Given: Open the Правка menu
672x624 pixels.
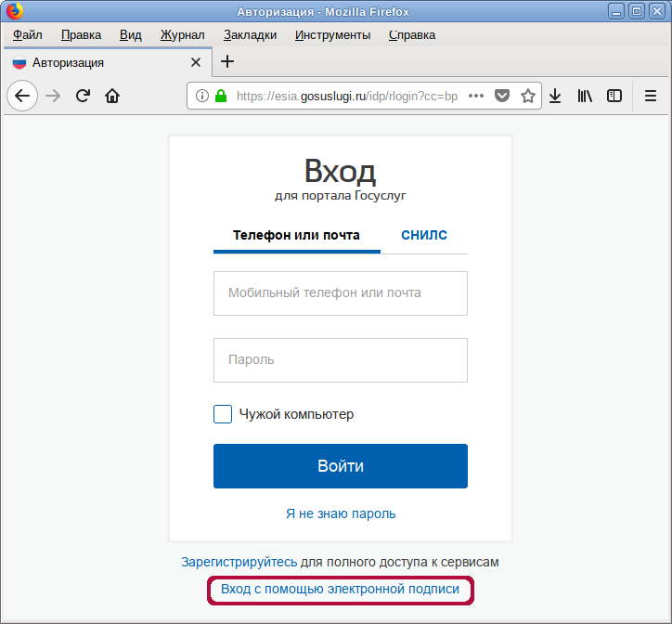Looking at the screenshot, I should (81, 34).
